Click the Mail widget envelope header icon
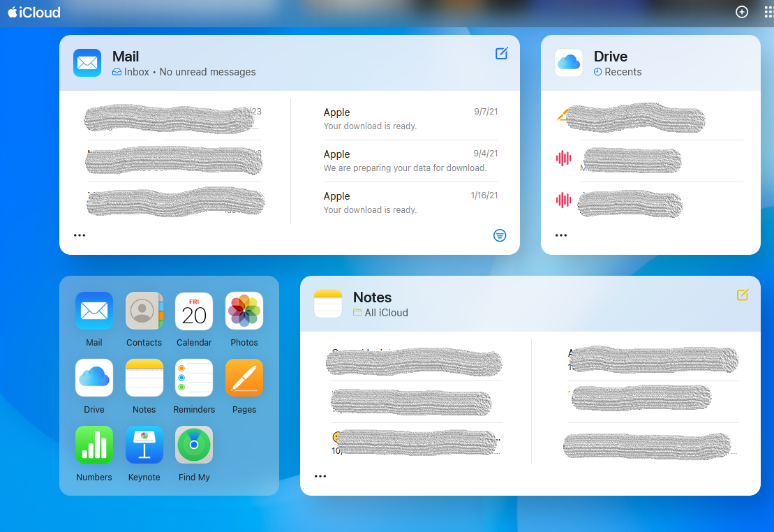This screenshot has width=774, height=532. [87, 63]
